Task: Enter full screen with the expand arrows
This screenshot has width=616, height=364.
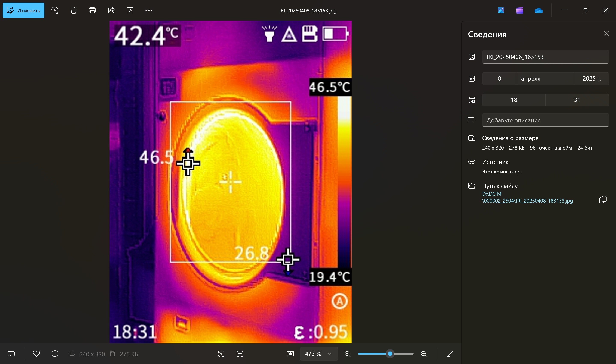Action: click(x=450, y=354)
